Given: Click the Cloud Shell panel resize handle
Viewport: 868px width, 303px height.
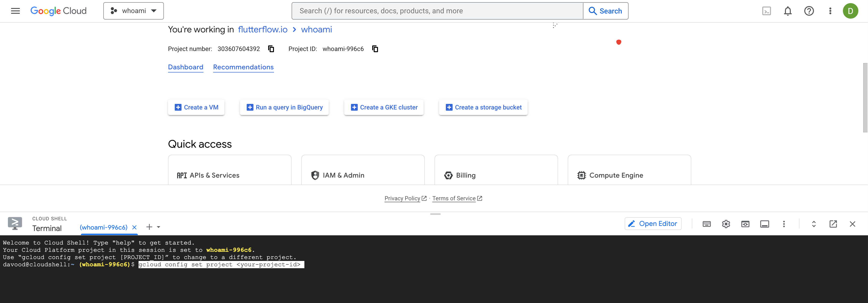Looking at the screenshot, I should click(x=435, y=214).
